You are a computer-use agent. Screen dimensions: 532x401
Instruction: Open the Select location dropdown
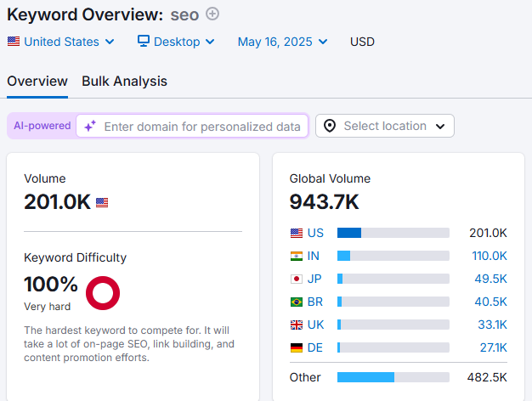click(385, 126)
